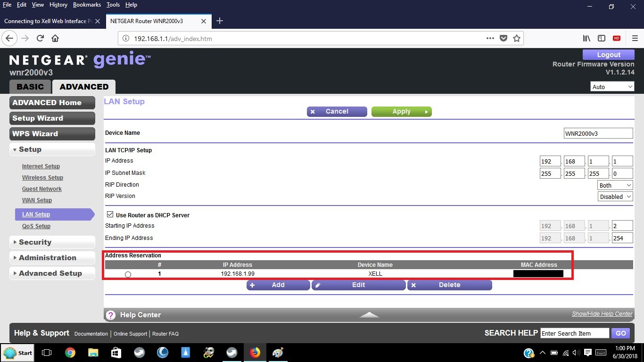This screenshot has width=644, height=362.
Task: Reload the current page
Action: [x=40, y=38]
